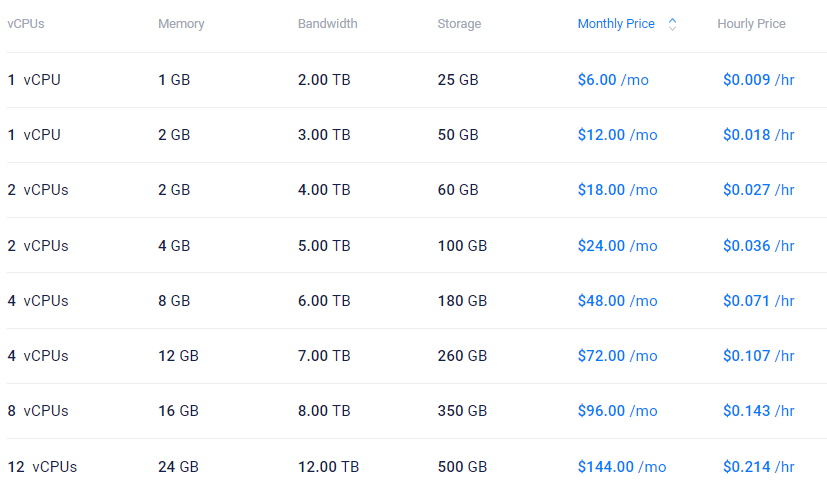Sort table by vCPUs column header

click(x=26, y=24)
